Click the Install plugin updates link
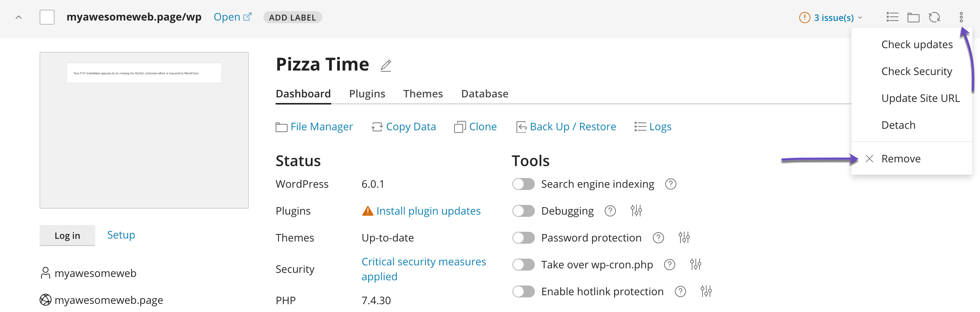Screen dimensions: 980x312 pyautogui.click(x=428, y=211)
